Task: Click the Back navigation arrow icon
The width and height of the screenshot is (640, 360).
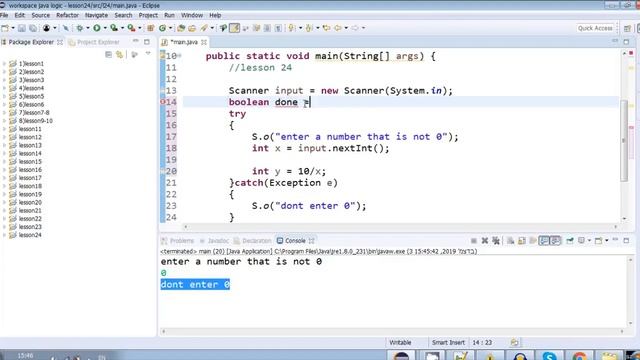Action: click(338, 28)
